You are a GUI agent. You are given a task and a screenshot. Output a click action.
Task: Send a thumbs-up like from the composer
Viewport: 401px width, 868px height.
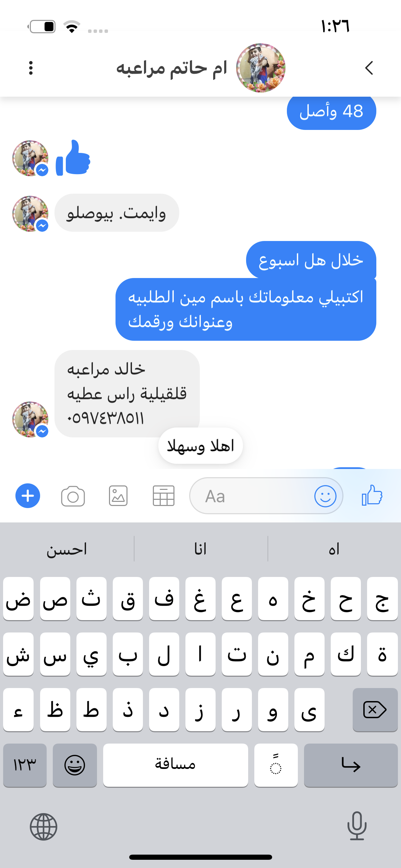372,495
